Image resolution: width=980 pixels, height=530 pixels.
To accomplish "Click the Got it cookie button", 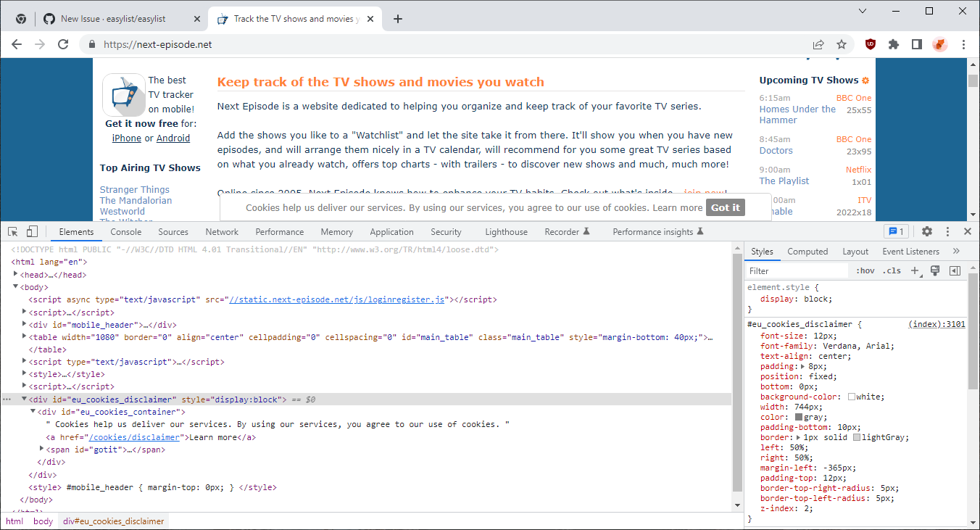I will [726, 207].
